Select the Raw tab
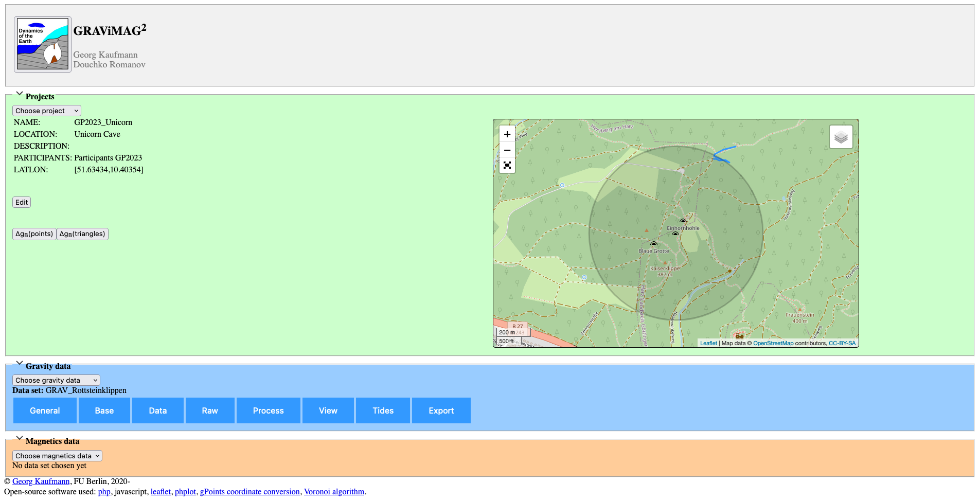Screen dimensions: 980x501 pos(209,410)
